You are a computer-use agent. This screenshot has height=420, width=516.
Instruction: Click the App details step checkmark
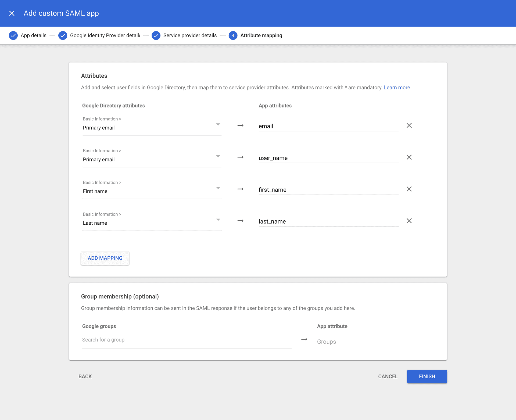13,35
